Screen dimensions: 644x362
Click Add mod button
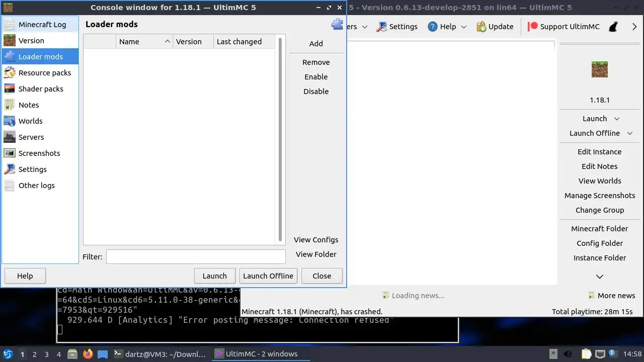316,44
